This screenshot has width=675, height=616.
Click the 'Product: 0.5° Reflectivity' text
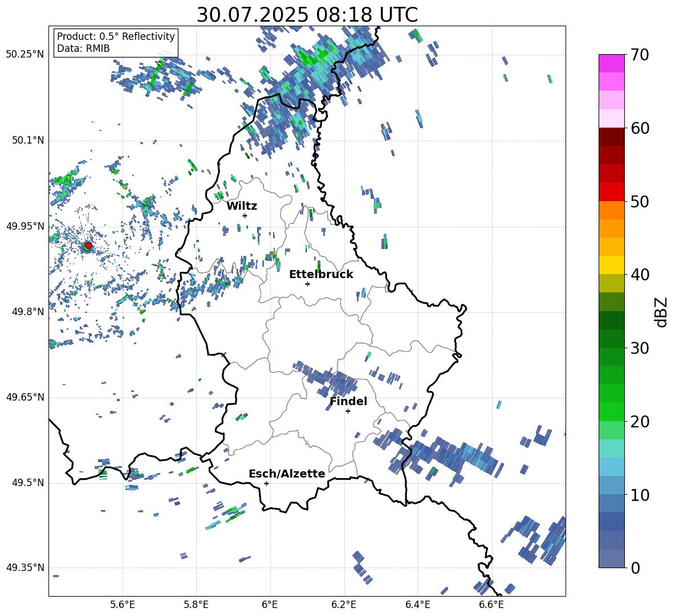(x=116, y=36)
